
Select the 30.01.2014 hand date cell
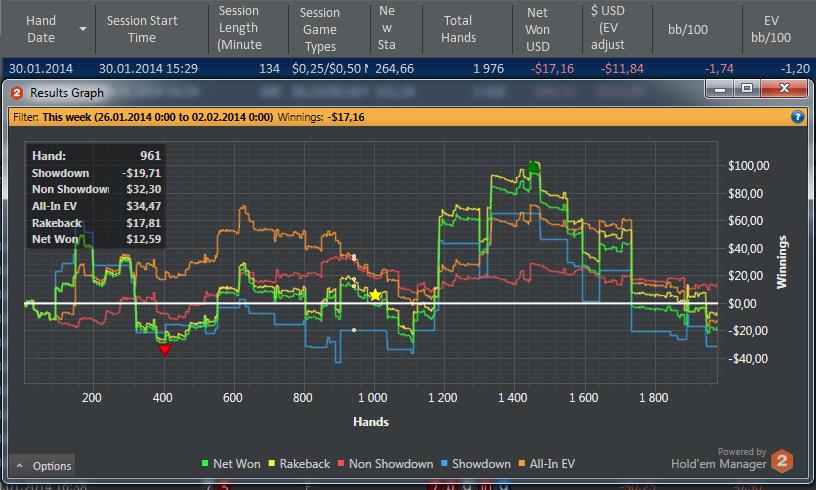(41, 69)
